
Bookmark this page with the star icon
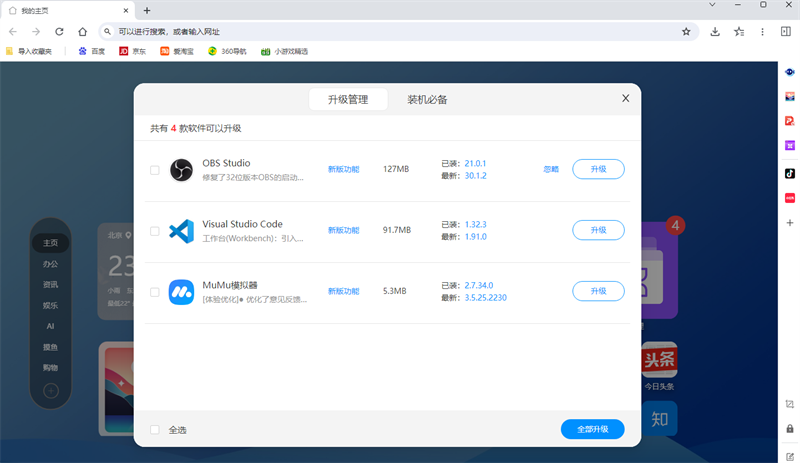[x=686, y=32]
